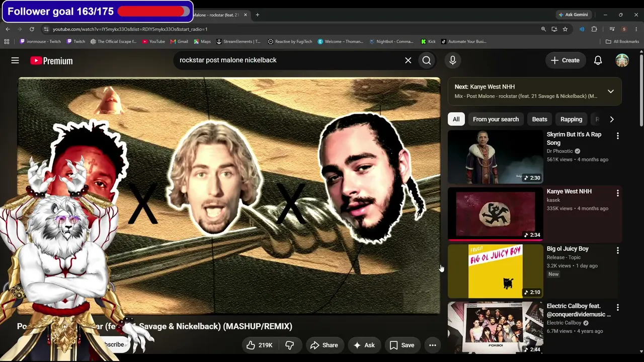The height and width of the screenshot is (362, 644).
Task: Open the Chrome apps grid shortcut
Action: 7,42
